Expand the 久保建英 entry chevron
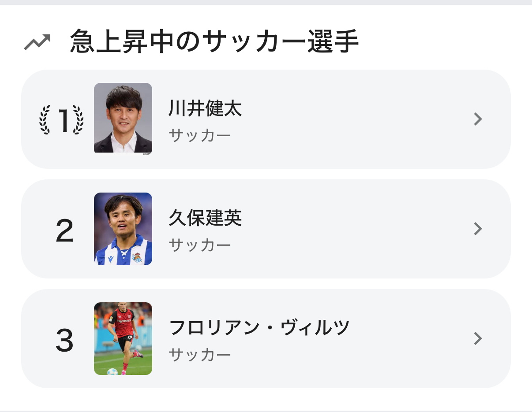The image size is (532, 412). 478,229
